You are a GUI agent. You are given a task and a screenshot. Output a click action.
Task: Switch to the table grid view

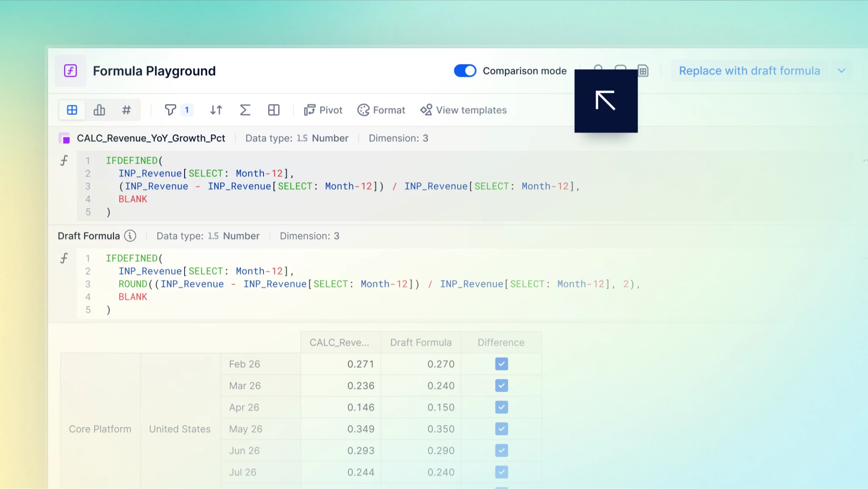tap(72, 110)
